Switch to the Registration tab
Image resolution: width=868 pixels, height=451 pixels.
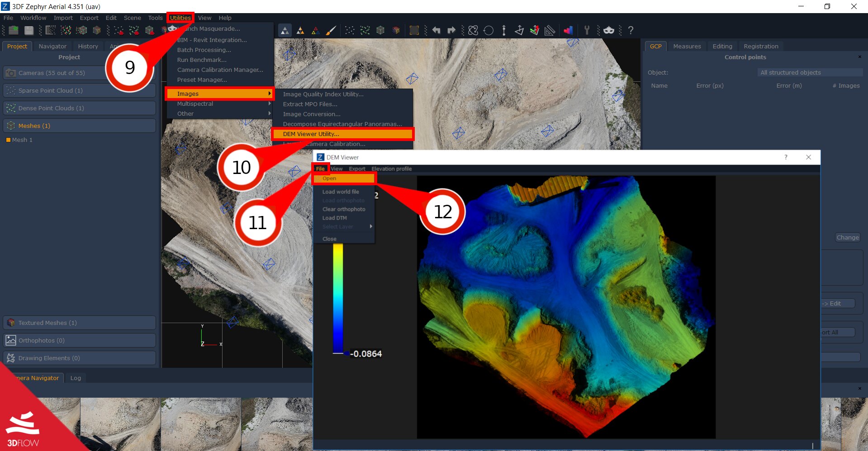(761, 46)
